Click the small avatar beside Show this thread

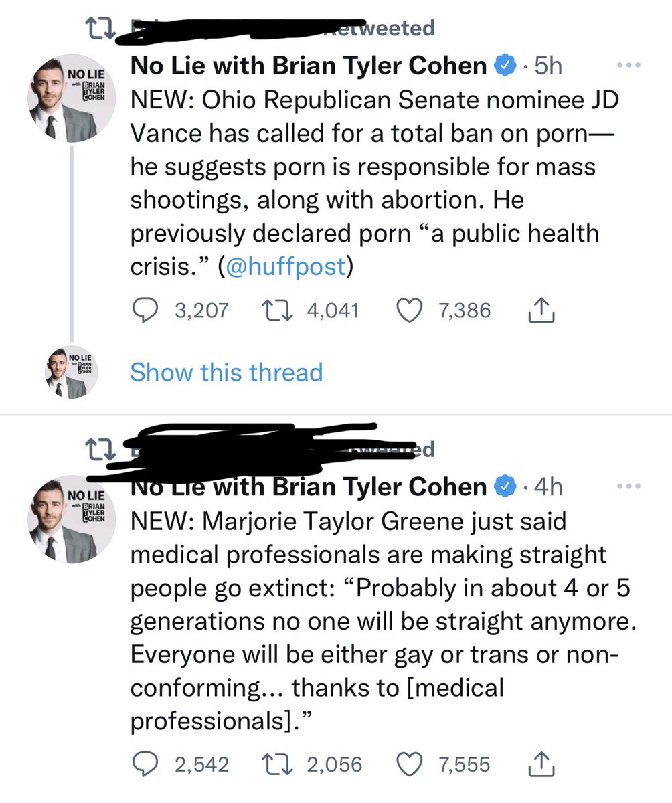pyautogui.click(x=72, y=372)
